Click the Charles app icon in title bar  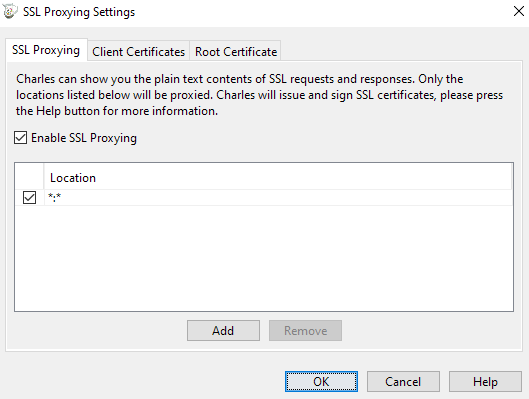tap(10, 11)
